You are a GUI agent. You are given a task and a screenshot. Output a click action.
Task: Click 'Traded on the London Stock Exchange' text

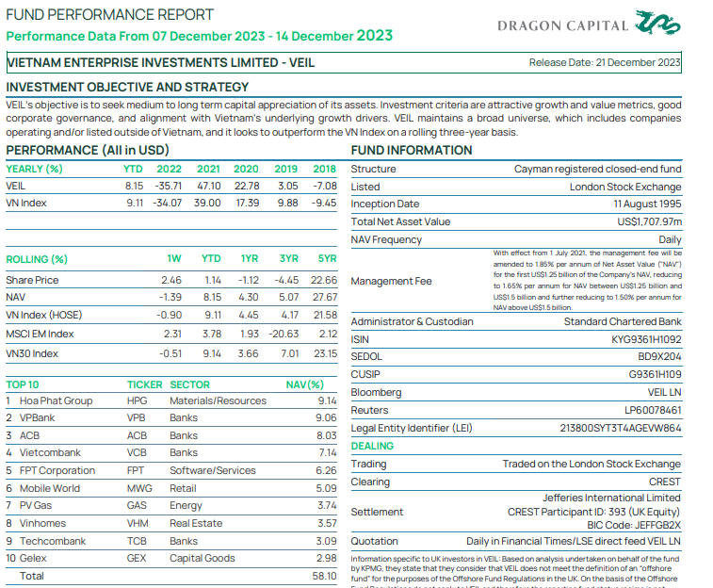591,464
